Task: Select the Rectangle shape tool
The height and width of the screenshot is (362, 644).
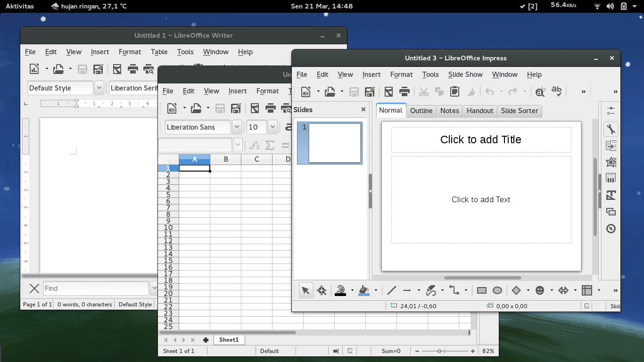Action: 481,290
